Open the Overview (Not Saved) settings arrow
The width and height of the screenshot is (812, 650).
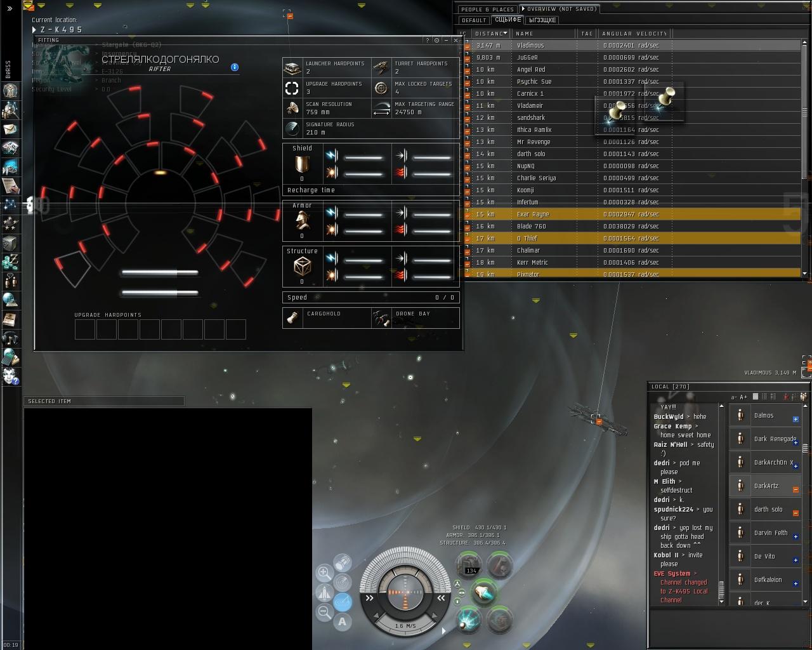[x=524, y=9]
